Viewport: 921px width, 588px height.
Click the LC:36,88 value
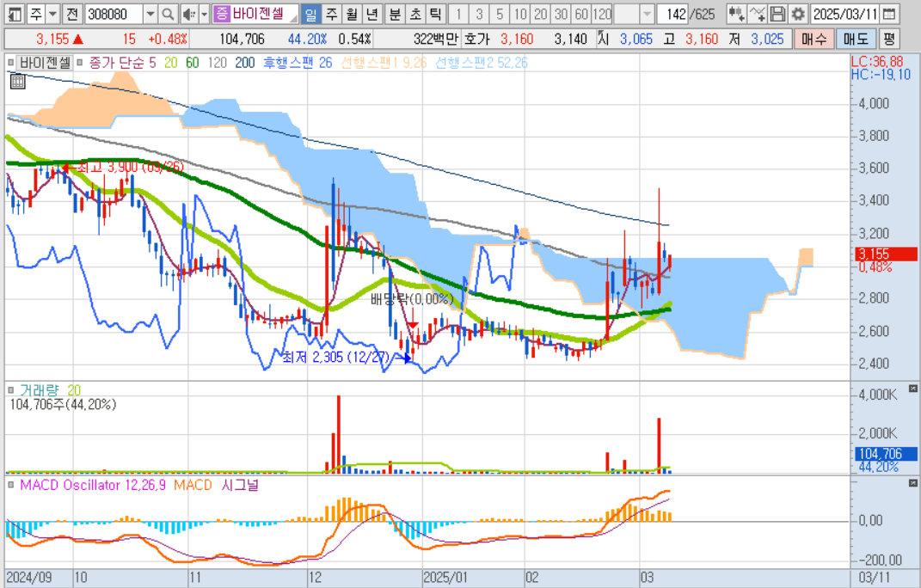(877, 62)
